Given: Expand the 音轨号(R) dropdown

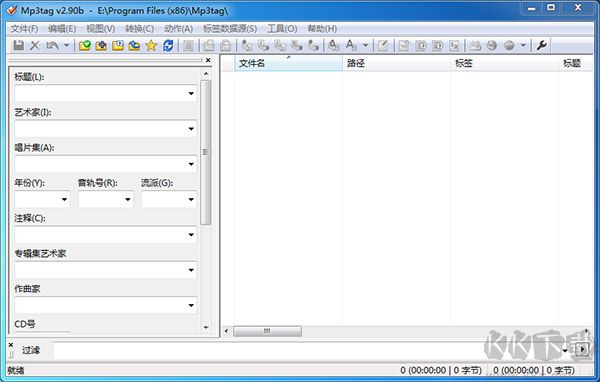Looking at the screenshot, I should (x=128, y=199).
